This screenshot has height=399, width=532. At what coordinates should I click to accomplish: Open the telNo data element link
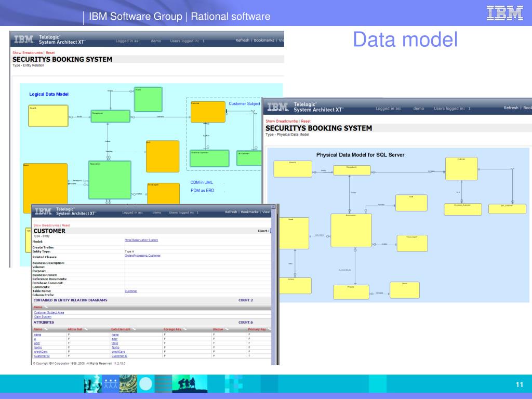(x=115, y=343)
